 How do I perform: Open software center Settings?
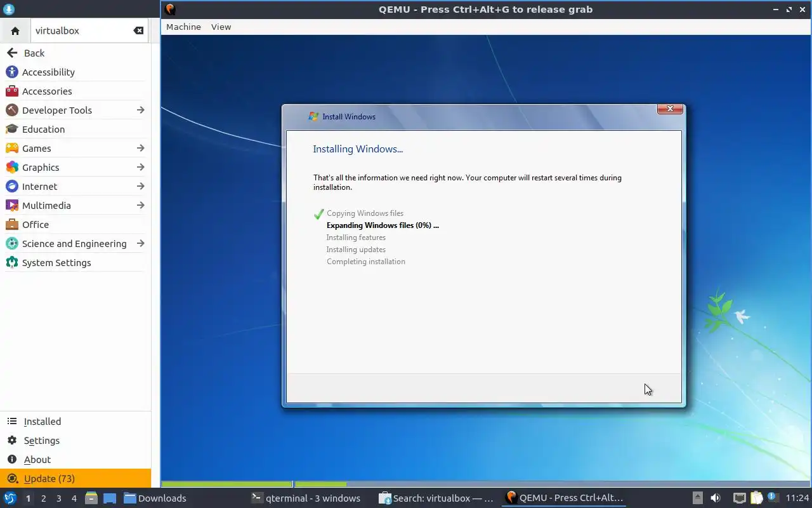point(75,441)
